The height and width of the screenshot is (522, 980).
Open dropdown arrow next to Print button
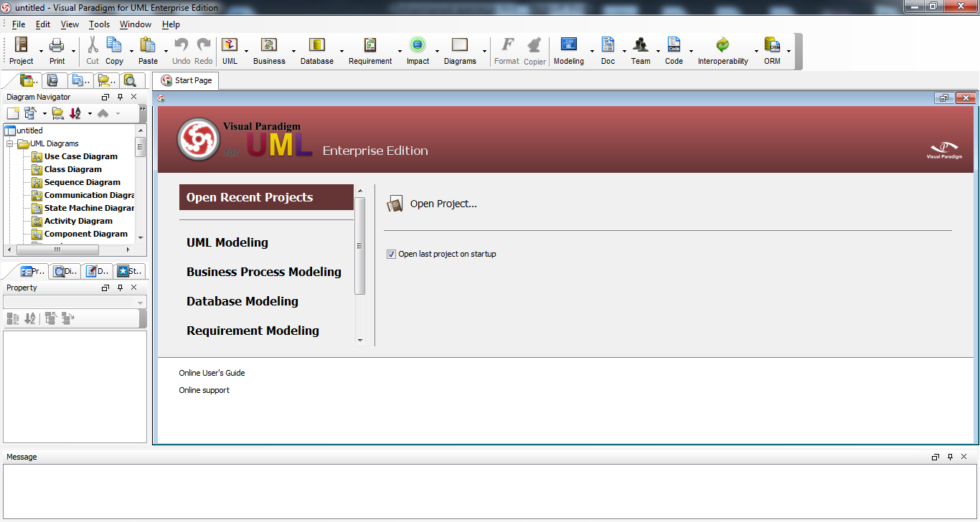tap(73, 52)
